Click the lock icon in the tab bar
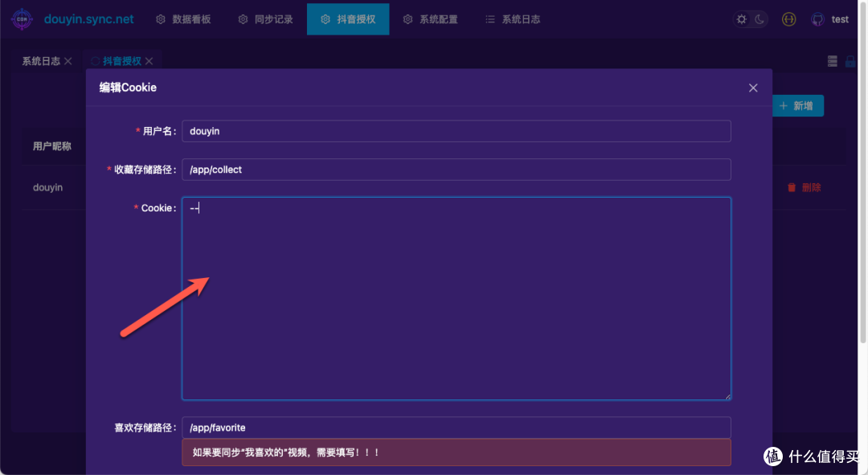The width and height of the screenshot is (868, 475). tap(850, 61)
